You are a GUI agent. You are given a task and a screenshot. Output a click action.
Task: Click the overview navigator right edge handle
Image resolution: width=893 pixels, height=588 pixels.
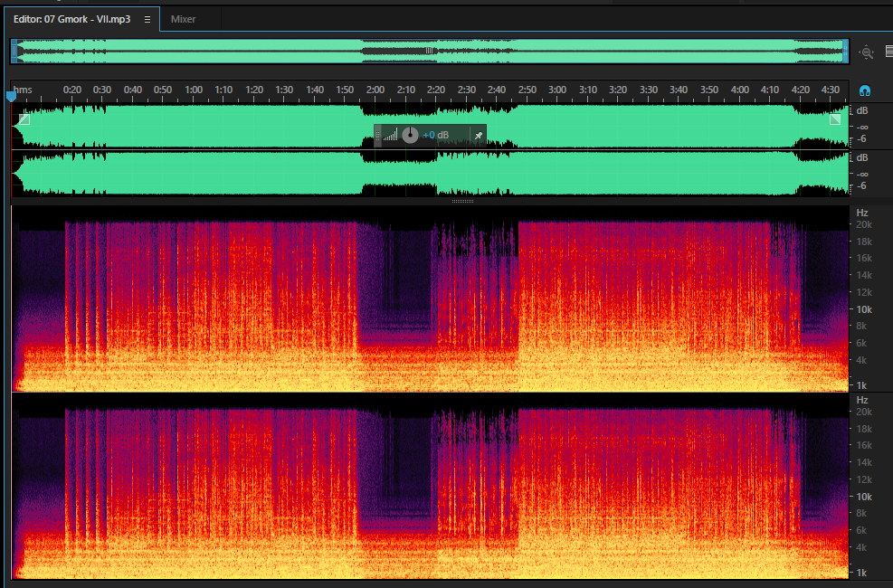(845, 52)
